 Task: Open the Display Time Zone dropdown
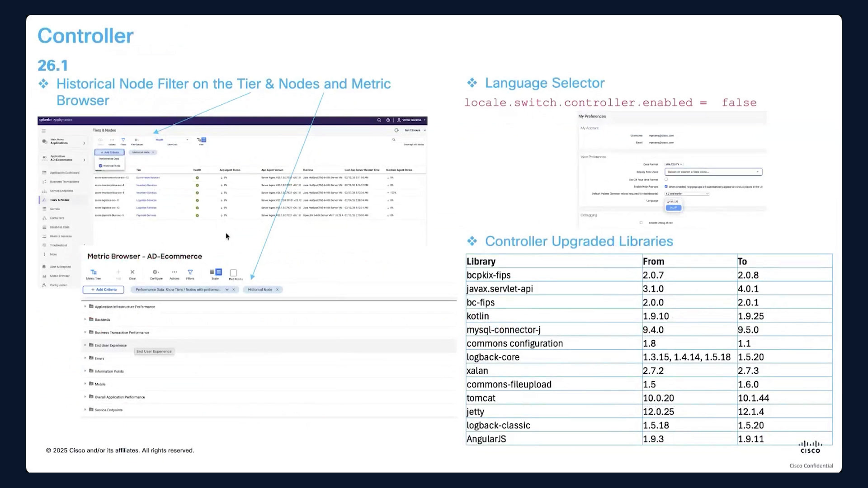713,172
